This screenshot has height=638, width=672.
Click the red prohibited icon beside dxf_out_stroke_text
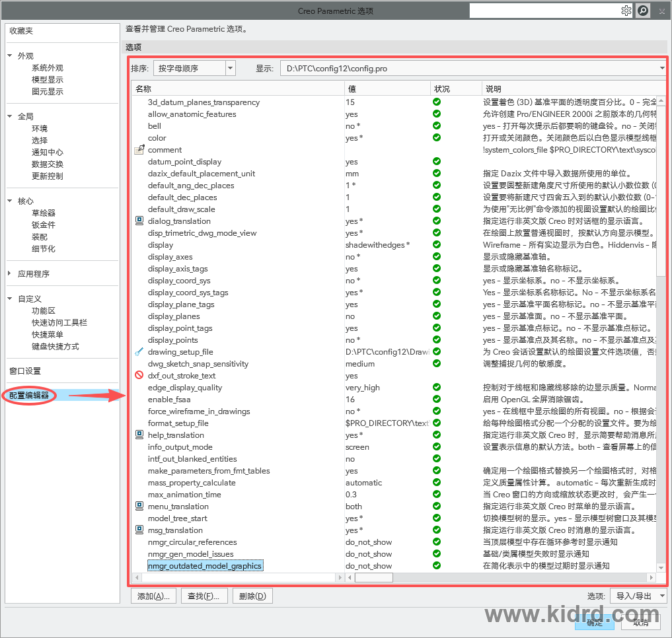(x=139, y=375)
